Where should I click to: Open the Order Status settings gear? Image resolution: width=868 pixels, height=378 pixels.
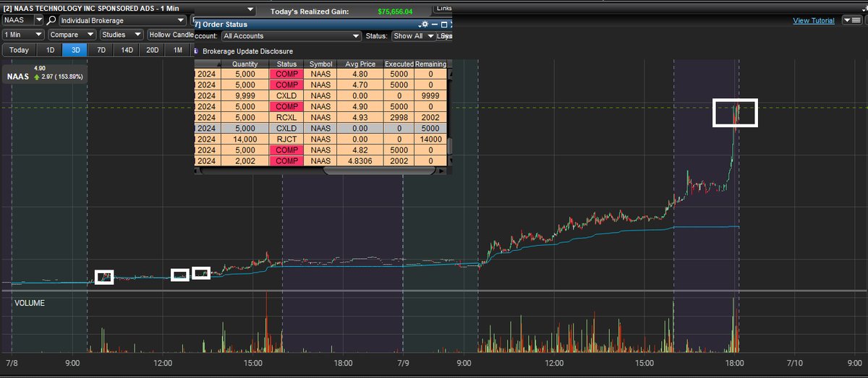click(425, 24)
